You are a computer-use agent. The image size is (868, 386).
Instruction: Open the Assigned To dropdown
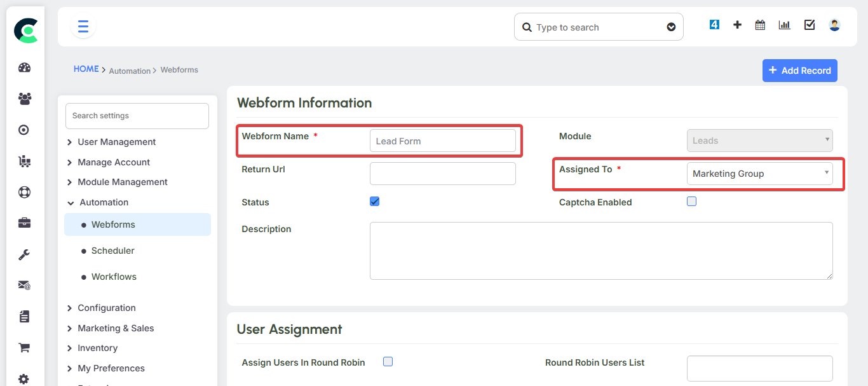(x=760, y=173)
